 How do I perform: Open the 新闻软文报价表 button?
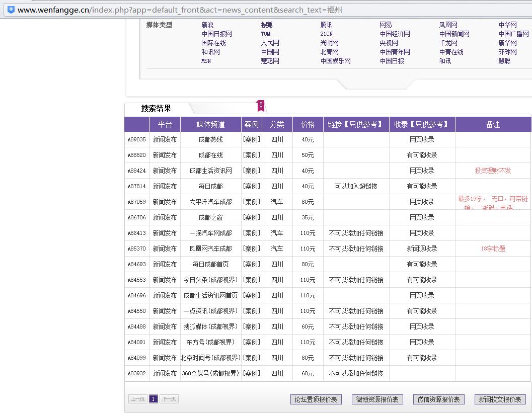tap(500, 399)
